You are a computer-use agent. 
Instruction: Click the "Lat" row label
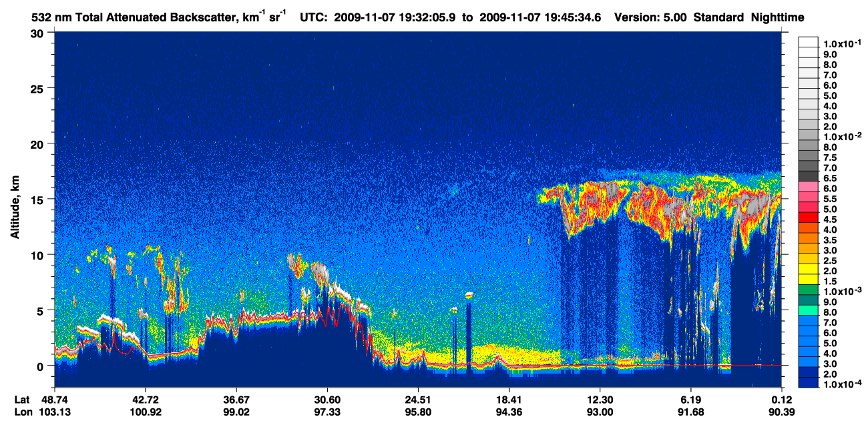coord(22,399)
